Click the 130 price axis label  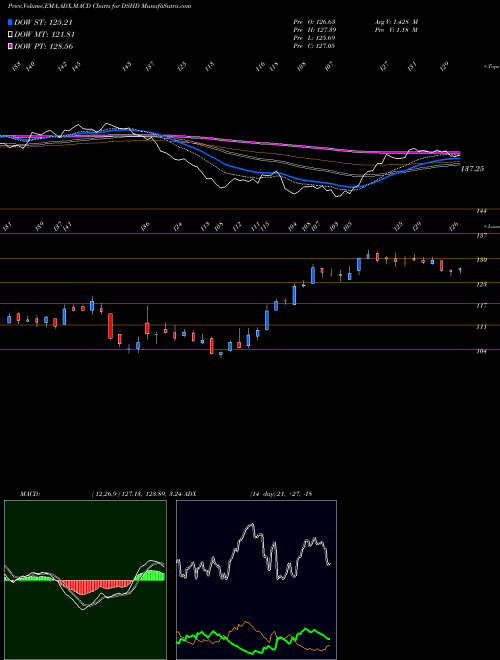pyautogui.click(x=481, y=260)
